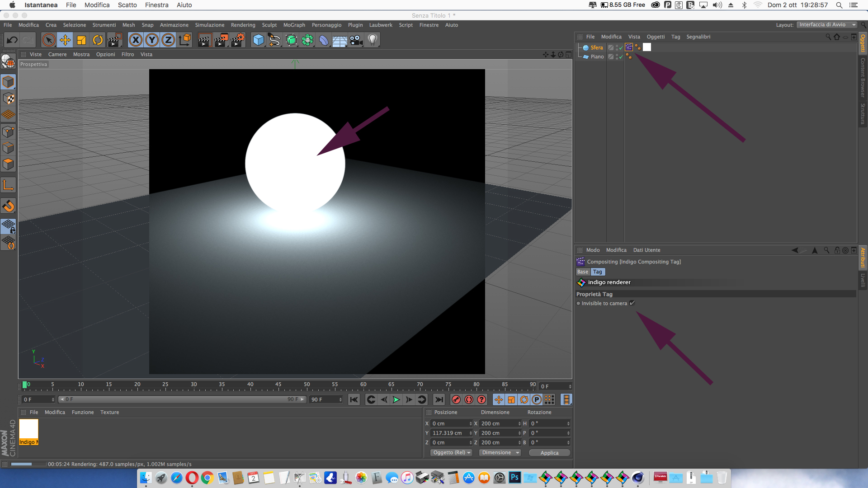Toggle the X axis lock
The image size is (868, 488).
[136, 40]
